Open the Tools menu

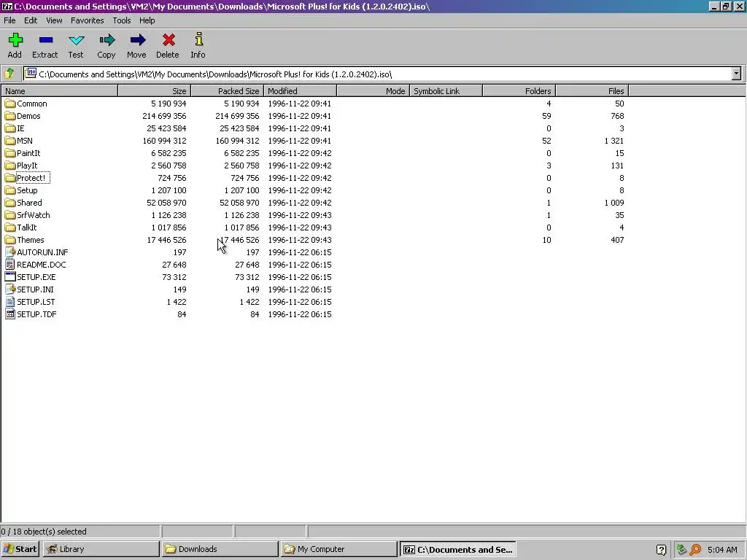click(122, 20)
